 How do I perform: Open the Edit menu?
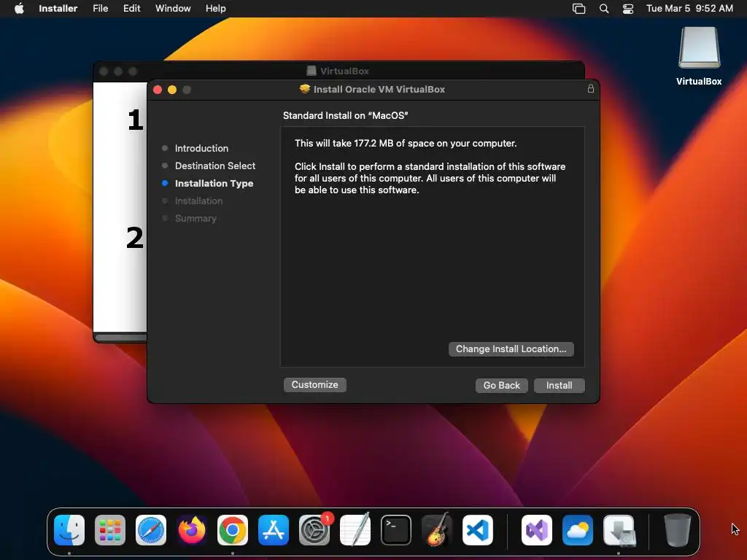click(131, 8)
